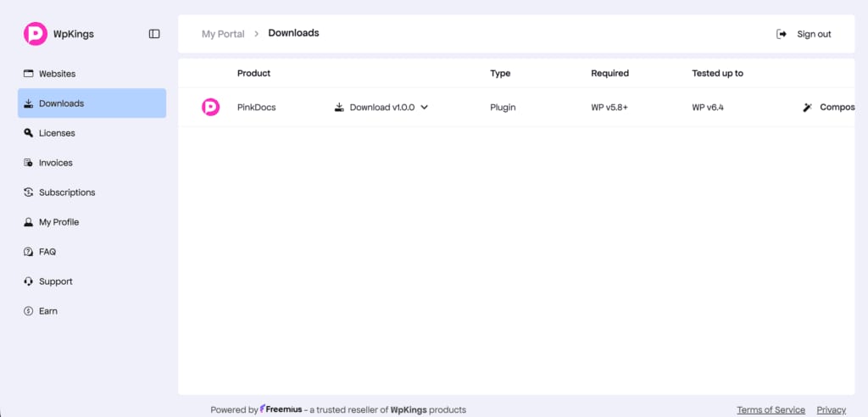868x417 pixels.
Task: Click the Downloads breadcrumb title
Action: (293, 33)
